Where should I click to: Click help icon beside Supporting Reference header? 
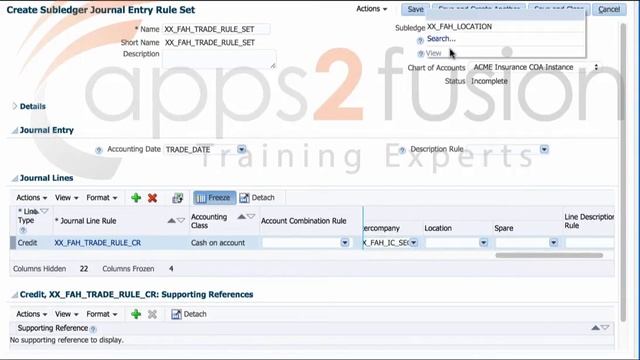point(93,329)
